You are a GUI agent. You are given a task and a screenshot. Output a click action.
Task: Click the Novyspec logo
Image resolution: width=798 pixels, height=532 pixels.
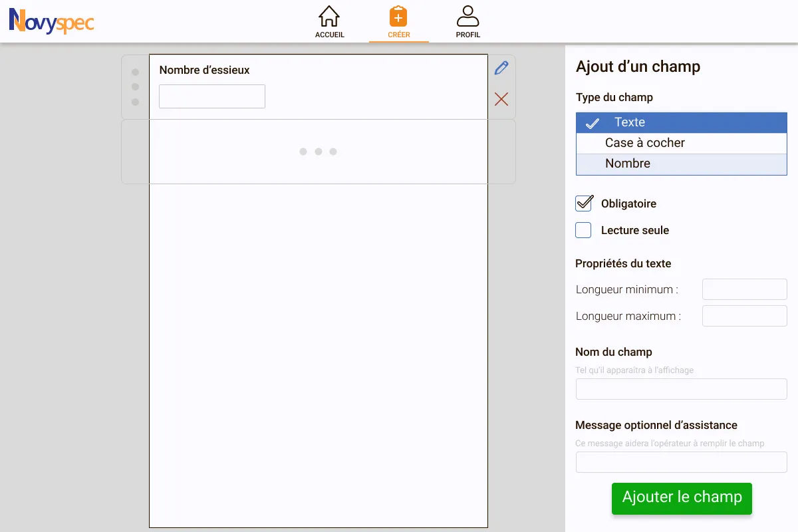[x=51, y=21]
